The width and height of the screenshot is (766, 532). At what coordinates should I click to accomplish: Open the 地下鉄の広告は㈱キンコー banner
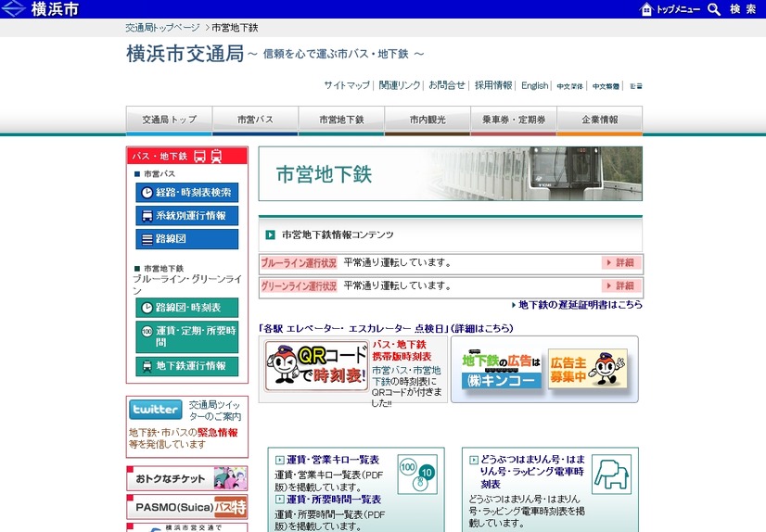[501, 370]
